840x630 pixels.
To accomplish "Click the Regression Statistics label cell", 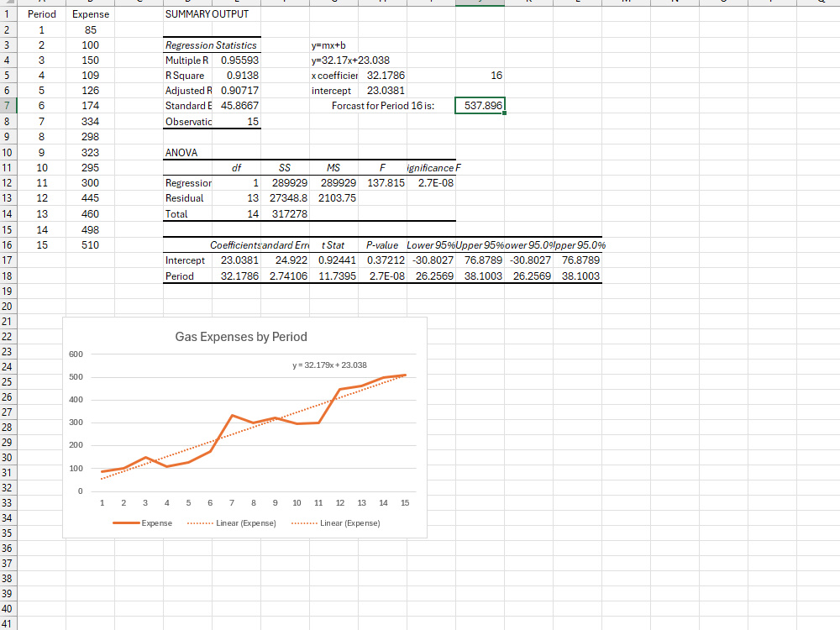I will tap(211, 45).
